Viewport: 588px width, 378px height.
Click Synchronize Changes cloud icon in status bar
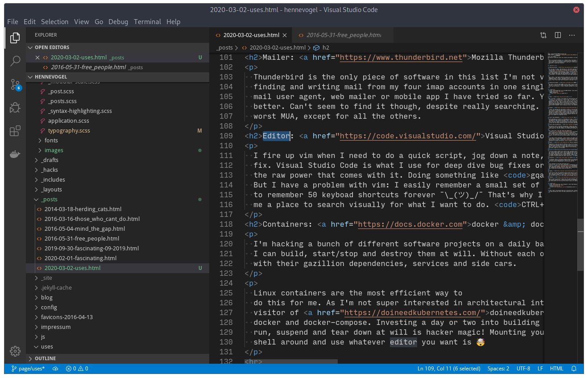pos(55,369)
